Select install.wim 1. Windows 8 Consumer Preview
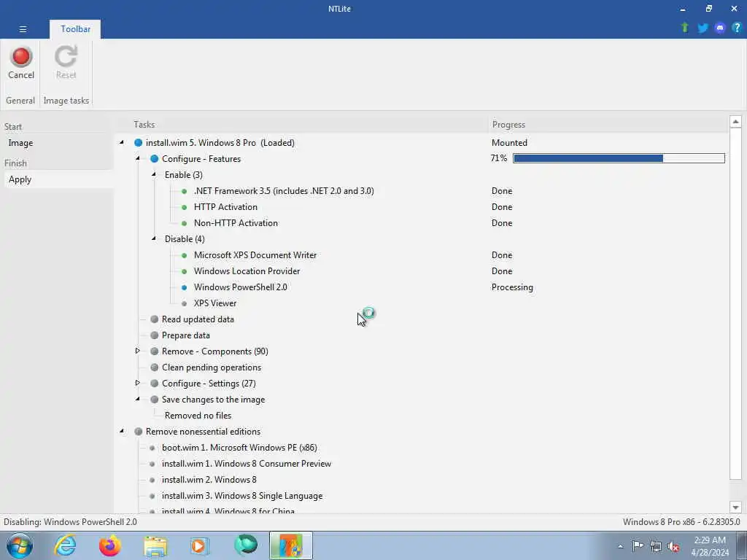747x560 pixels. pos(247,463)
